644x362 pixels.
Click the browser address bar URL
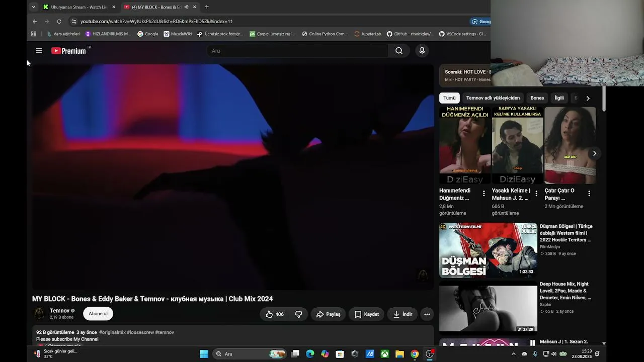pos(156,21)
